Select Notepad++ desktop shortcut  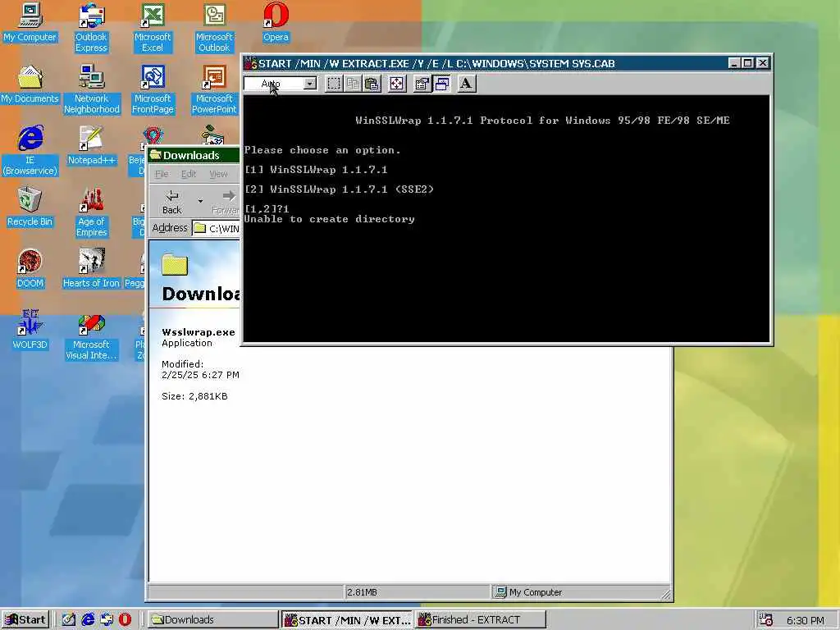click(x=92, y=146)
